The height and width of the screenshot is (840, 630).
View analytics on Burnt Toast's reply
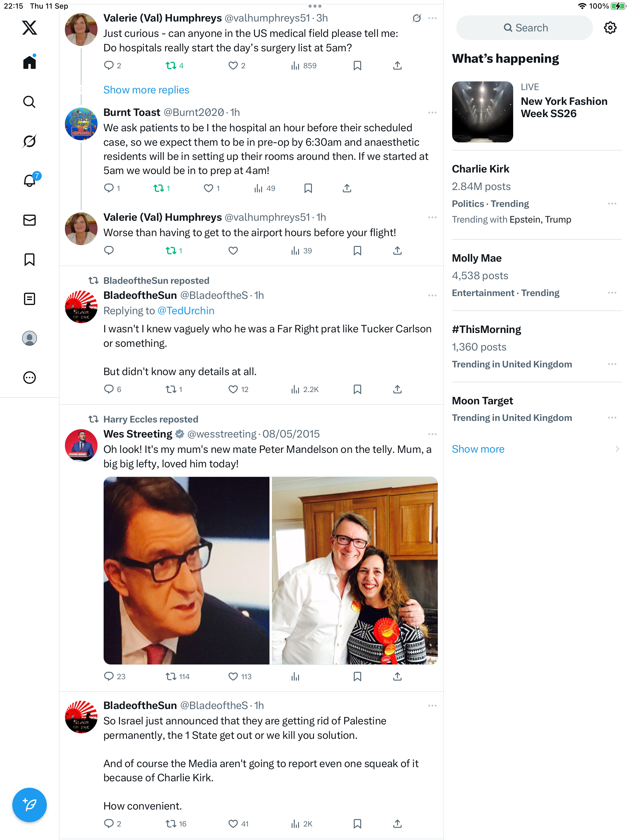[x=265, y=188]
